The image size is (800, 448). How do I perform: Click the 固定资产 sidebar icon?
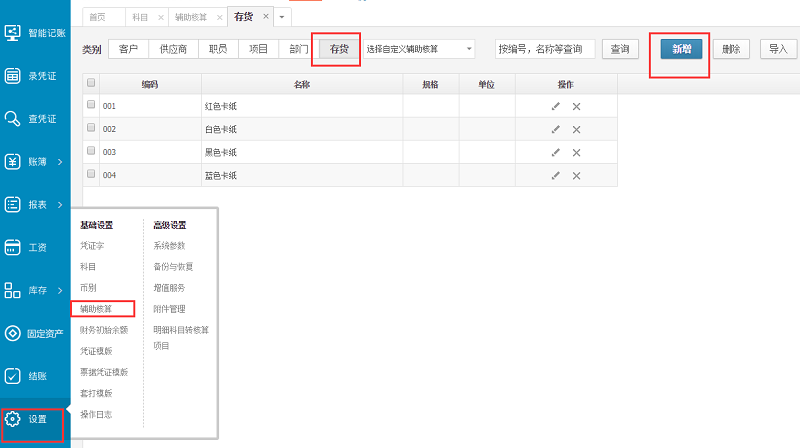pyautogui.click(x=13, y=333)
